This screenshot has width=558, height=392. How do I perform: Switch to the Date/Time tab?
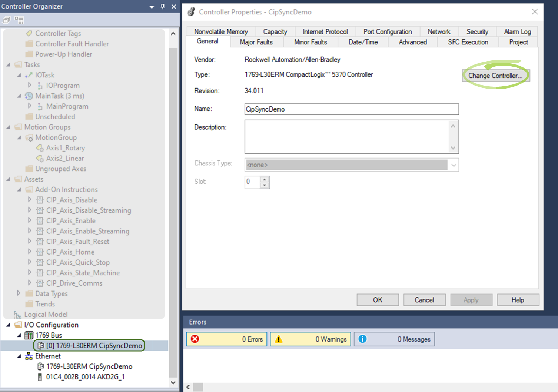point(363,42)
